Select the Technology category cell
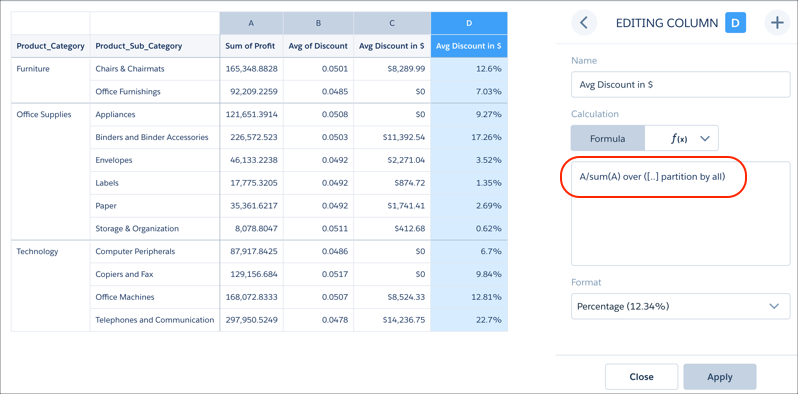The image size is (798, 394). [51, 286]
